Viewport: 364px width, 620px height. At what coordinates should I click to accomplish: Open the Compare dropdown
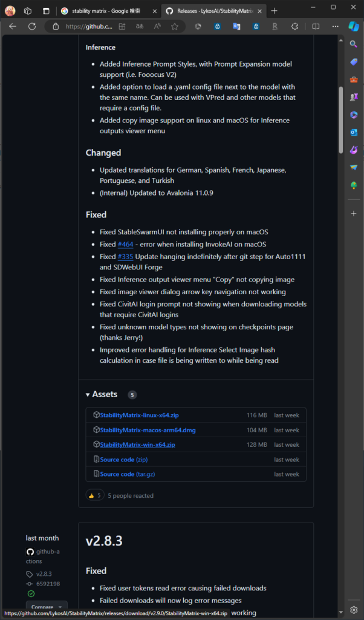pos(47,607)
